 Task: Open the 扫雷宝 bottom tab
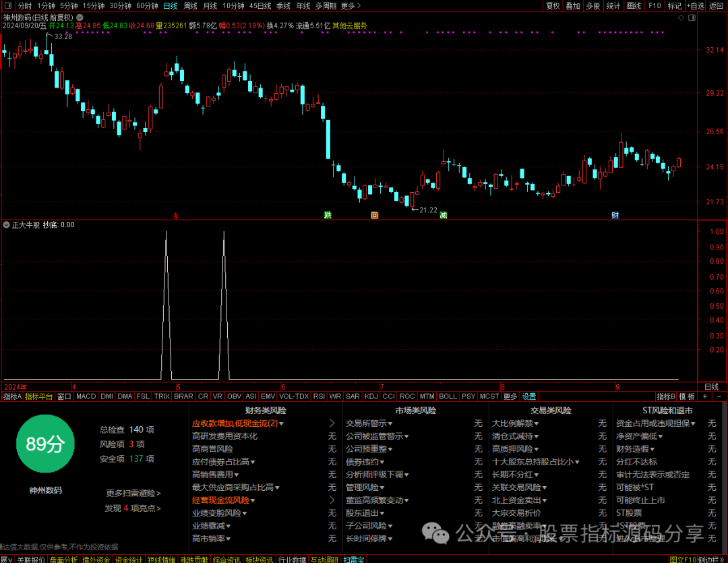[354, 559]
